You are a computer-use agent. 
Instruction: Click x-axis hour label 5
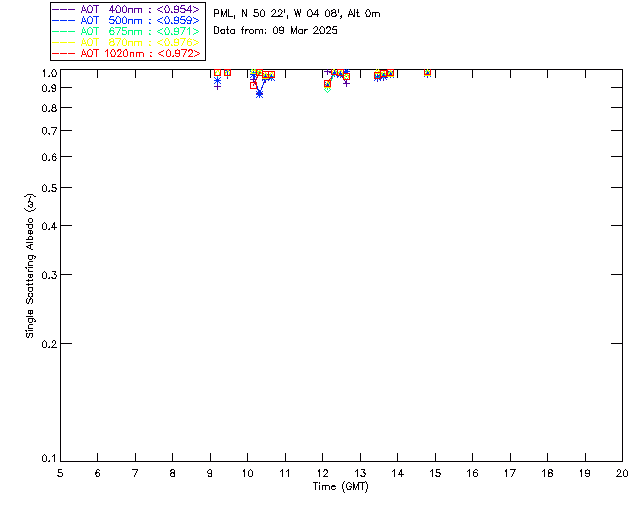60,473
